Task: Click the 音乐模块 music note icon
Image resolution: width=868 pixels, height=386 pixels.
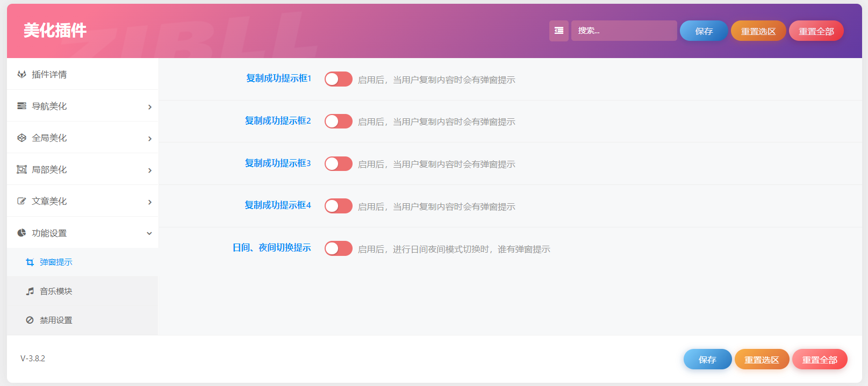Action: pyautogui.click(x=30, y=291)
